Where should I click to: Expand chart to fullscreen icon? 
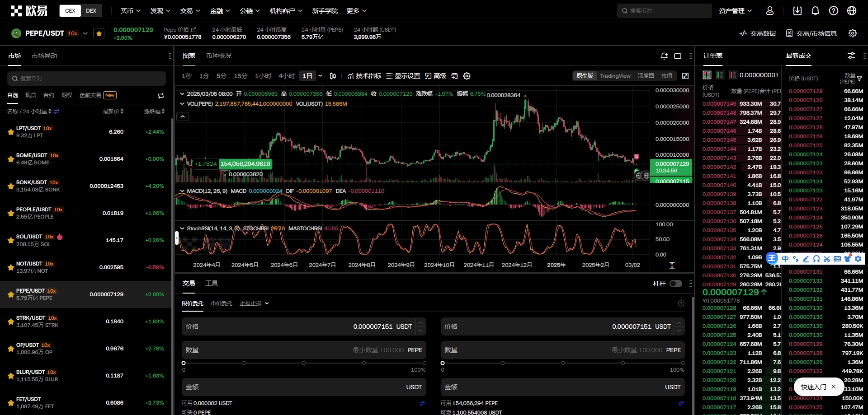[x=685, y=76]
